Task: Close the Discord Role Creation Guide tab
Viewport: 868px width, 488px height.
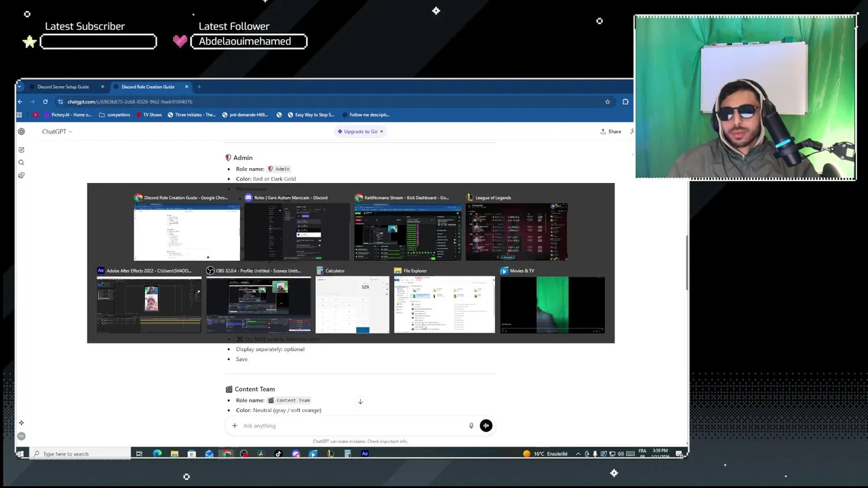Action: point(186,87)
